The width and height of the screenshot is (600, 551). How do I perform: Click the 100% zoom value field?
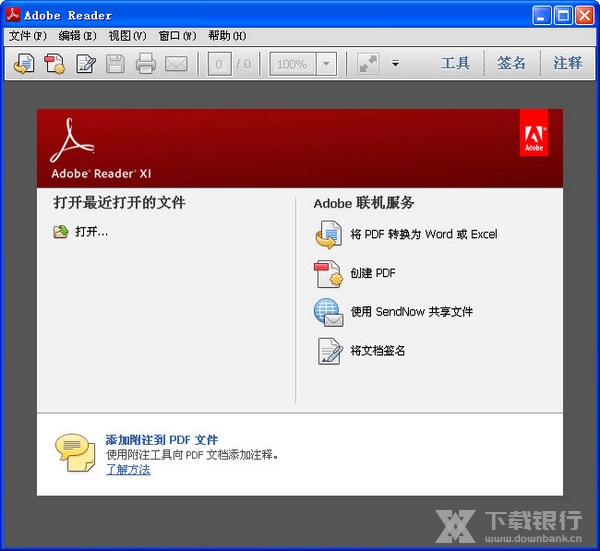(x=293, y=64)
